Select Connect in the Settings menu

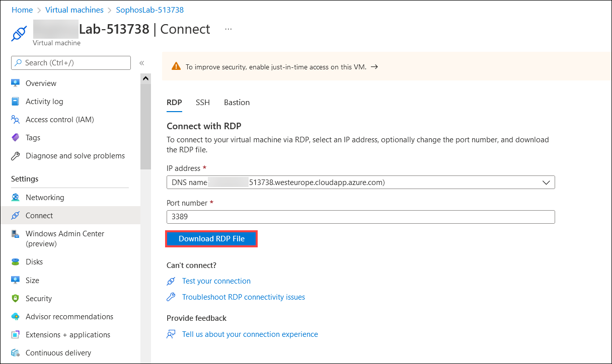pyautogui.click(x=70, y=215)
